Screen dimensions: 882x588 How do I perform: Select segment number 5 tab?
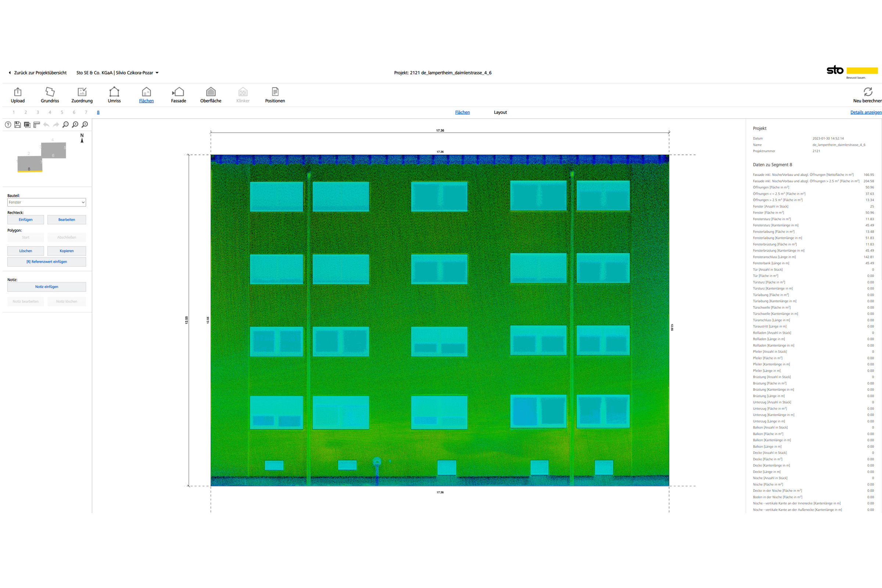[62, 112]
